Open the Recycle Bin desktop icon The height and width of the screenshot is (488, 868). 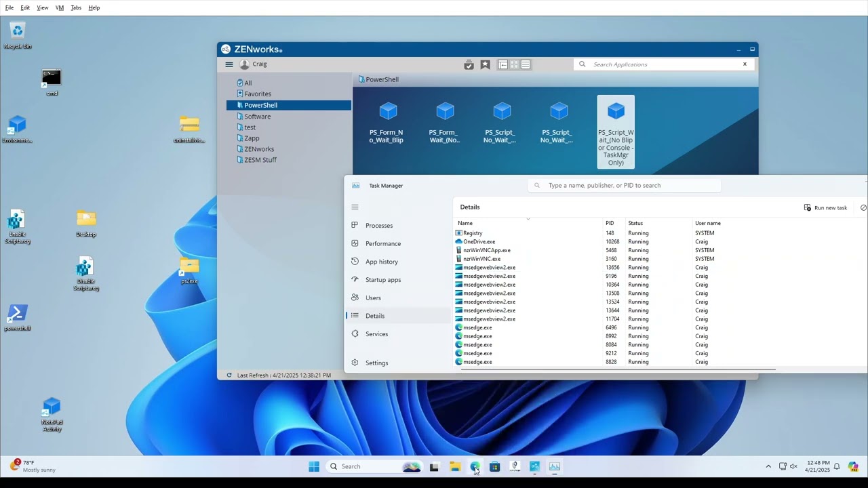18,35
